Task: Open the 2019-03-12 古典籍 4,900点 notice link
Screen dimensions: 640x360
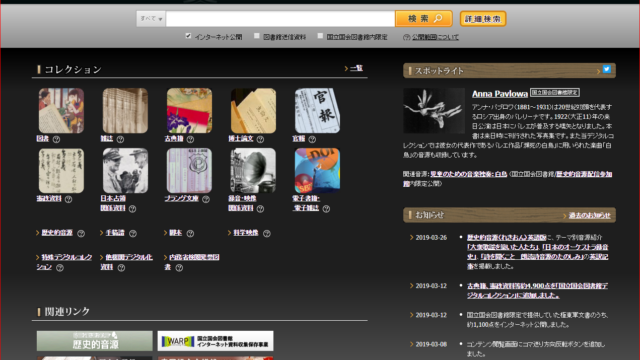Action: [x=537, y=291]
